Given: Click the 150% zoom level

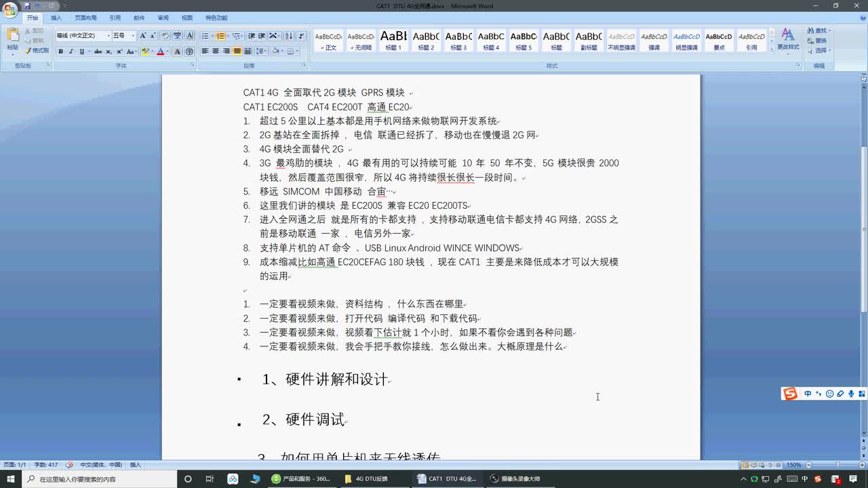Looking at the screenshot, I should 793,465.
